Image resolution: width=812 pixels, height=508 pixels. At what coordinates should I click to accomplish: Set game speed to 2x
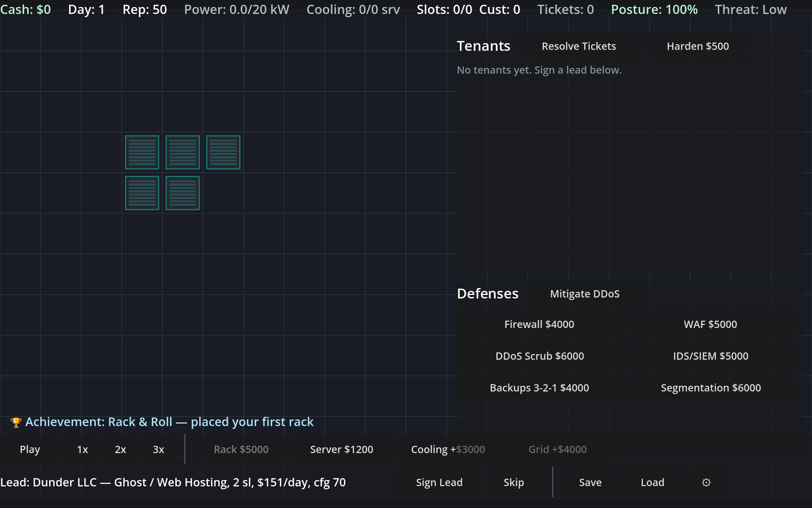pyautogui.click(x=121, y=450)
